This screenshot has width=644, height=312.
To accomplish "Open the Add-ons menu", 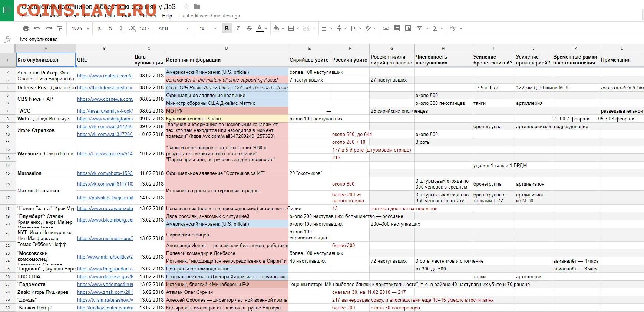I will click(x=147, y=16).
